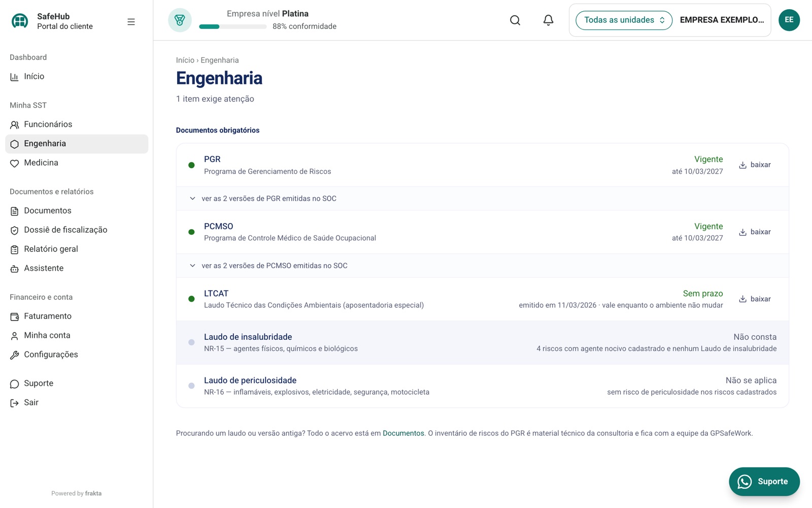
Task: Click Configurações wrench icon
Action: pos(14,355)
